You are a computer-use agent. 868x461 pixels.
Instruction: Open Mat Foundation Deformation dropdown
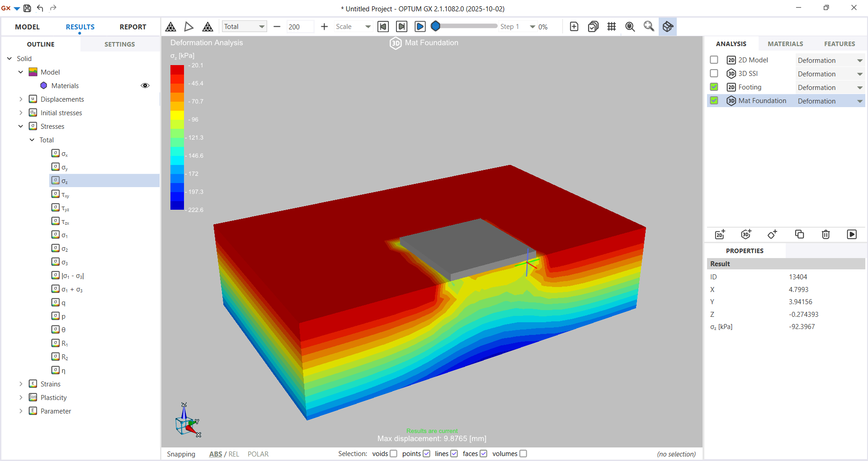click(x=859, y=101)
